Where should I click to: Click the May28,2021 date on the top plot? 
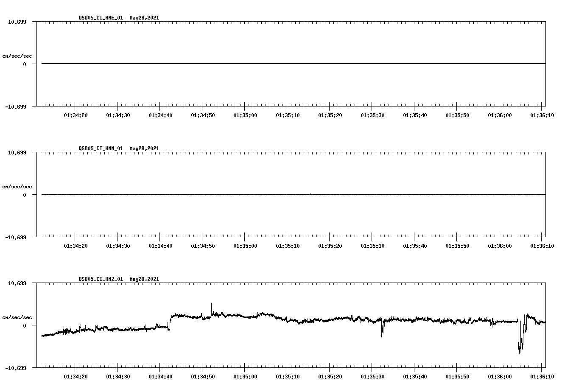click(x=144, y=18)
